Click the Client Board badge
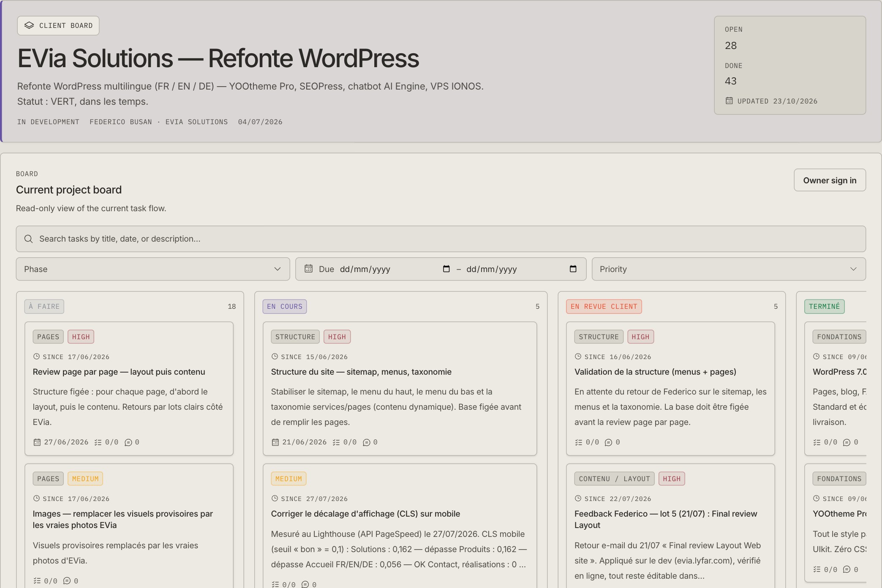882x588 pixels. [x=58, y=26]
